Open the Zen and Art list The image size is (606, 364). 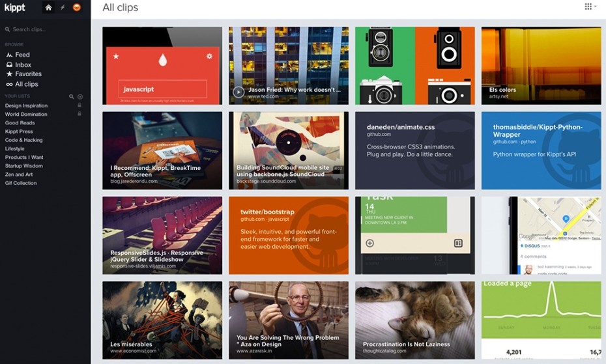tap(18, 175)
